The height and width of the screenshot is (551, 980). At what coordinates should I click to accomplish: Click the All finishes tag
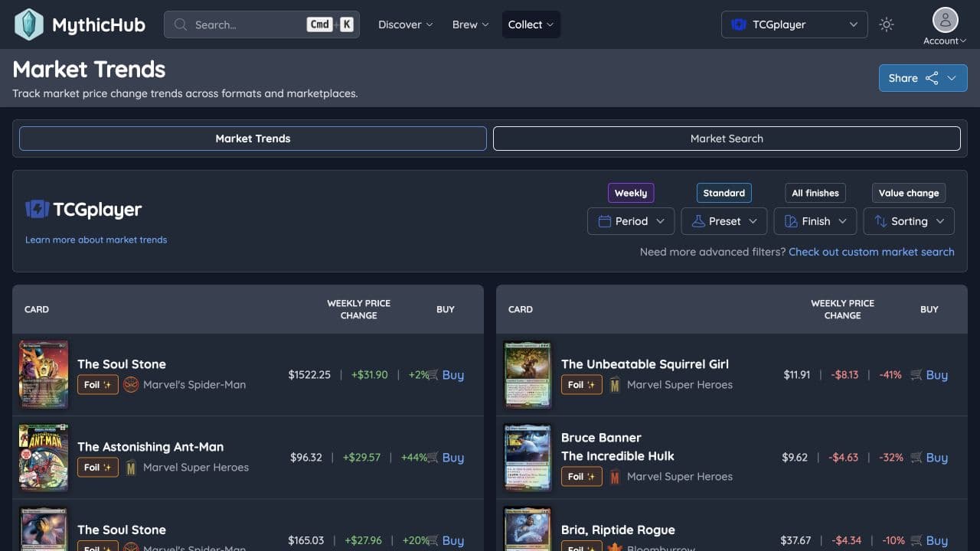[815, 193]
